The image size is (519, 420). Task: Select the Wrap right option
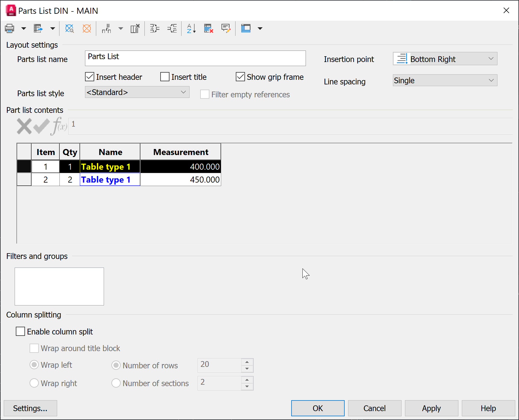pos(34,383)
